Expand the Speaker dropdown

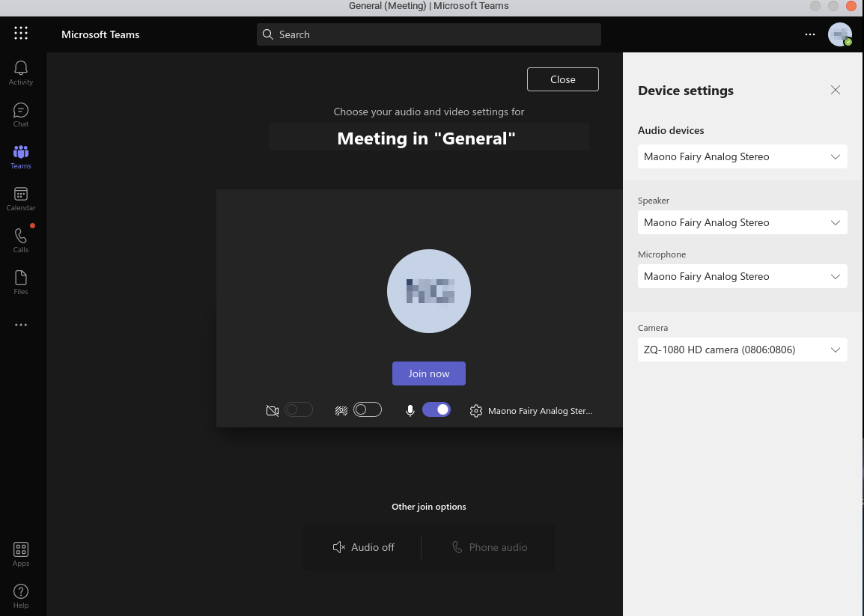742,222
